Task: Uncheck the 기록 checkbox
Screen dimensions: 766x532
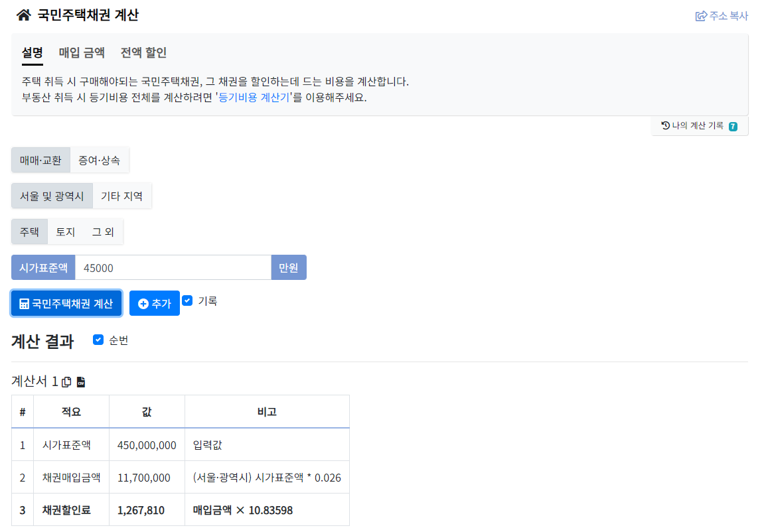Action: tap(187, 300)
